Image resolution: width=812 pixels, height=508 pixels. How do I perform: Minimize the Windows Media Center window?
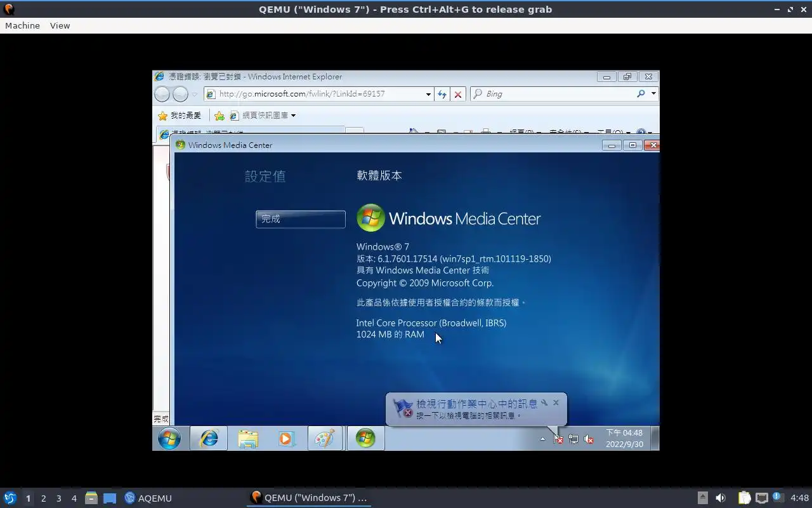click(x=612, y=145)
